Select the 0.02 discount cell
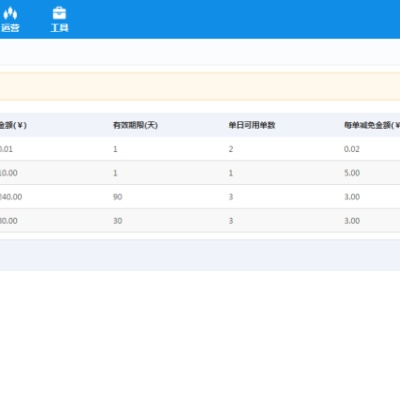Image resolution: width=400 pixels, height=400 pixels. tap(352, 149)
